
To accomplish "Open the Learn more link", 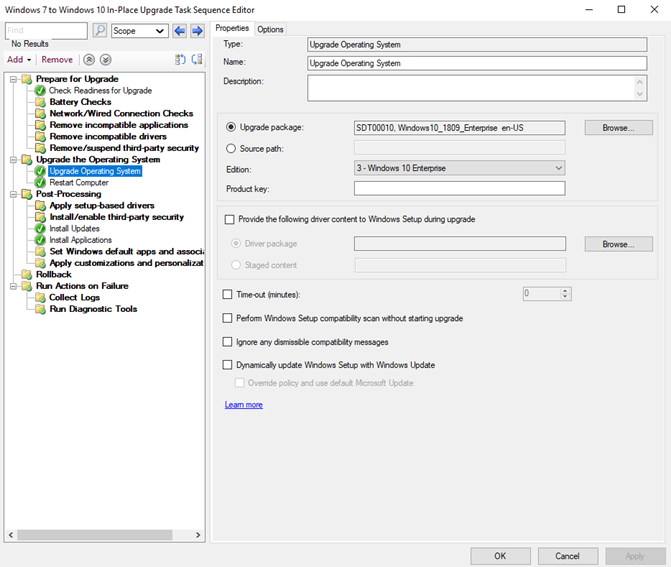I will [243, 405].
